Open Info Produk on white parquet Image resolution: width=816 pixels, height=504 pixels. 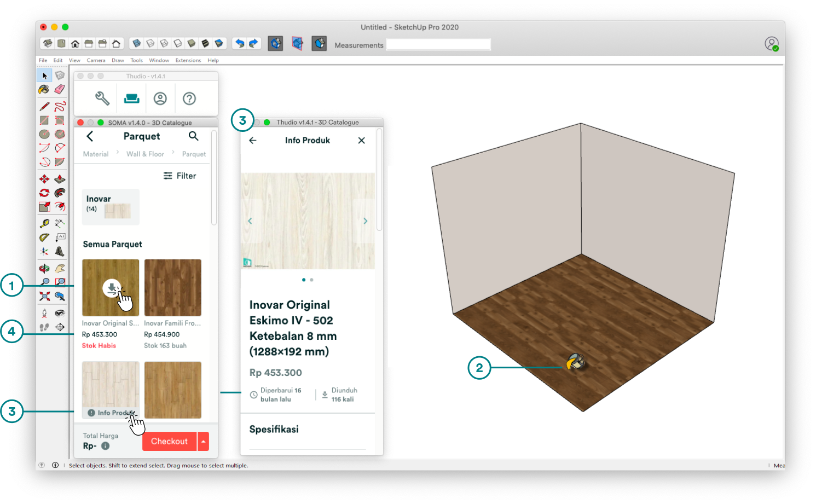click(111, 413)
